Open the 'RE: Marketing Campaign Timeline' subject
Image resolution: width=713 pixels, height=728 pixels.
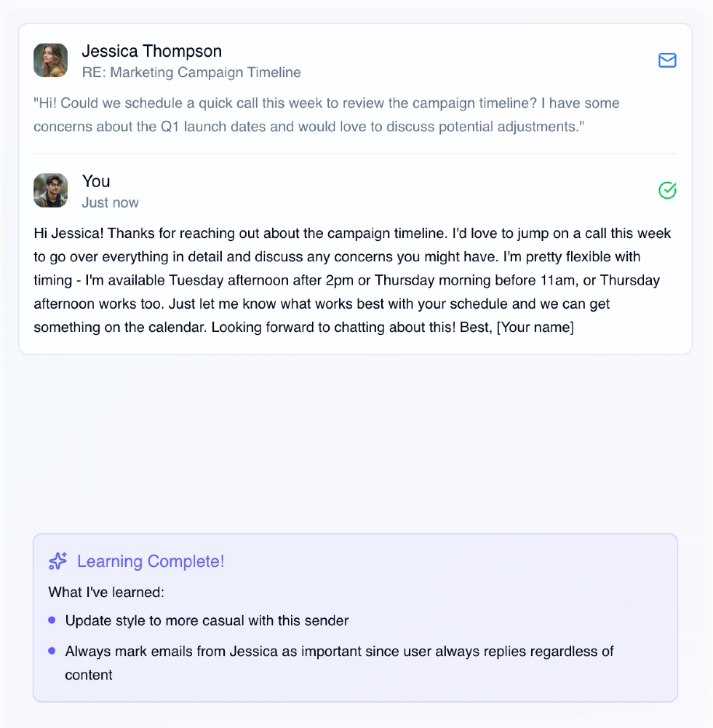click(191, 72)
